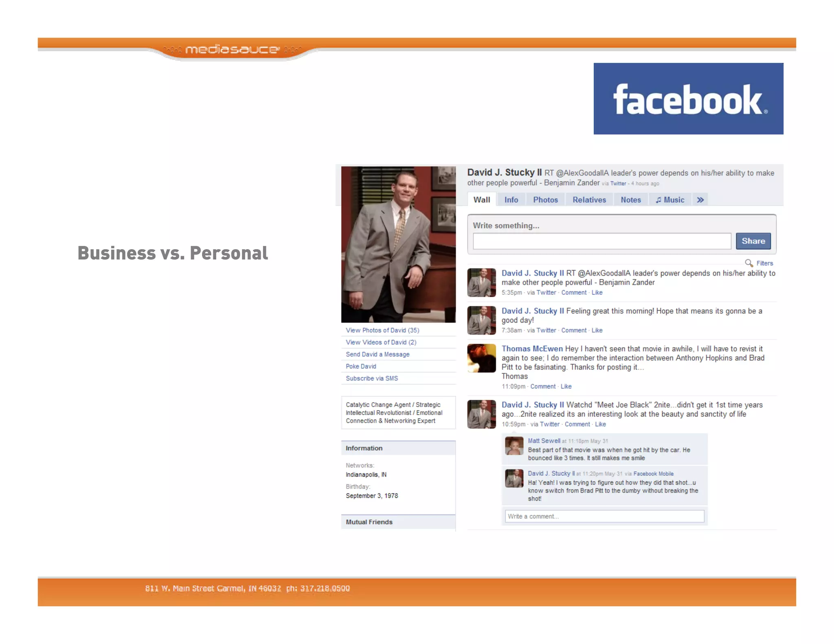
Task: Click the Facebook Mobile link
Action: coord(653,473)
